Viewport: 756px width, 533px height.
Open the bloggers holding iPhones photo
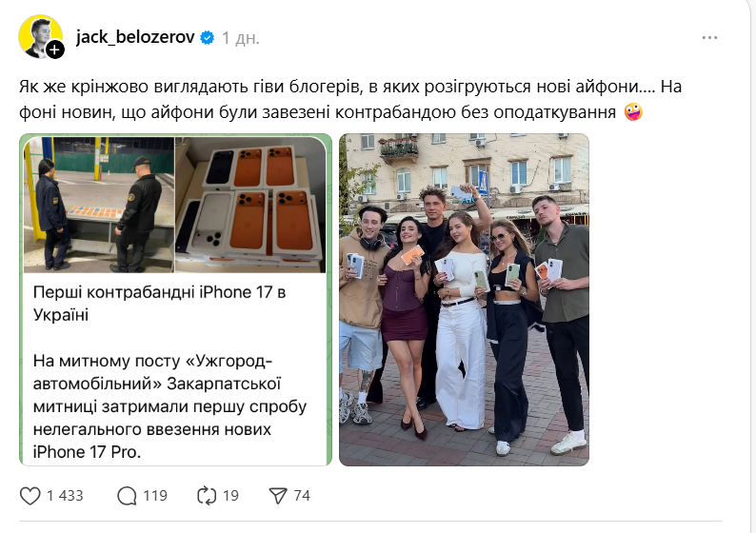[464, 300]
